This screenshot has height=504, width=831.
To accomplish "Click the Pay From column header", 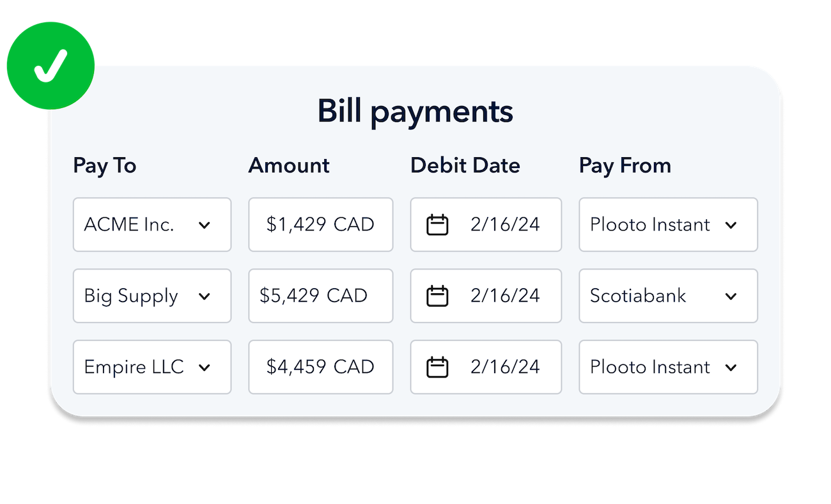I will point(625,165).
